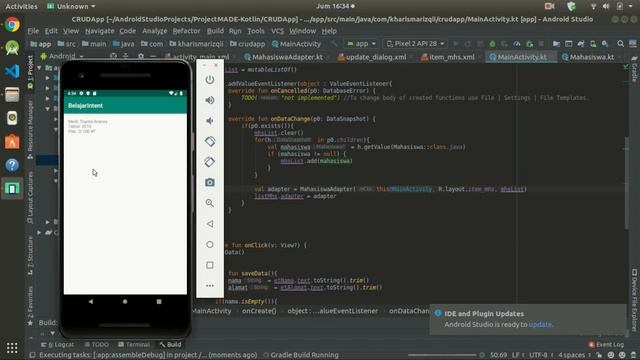
Task: Tap the phone's home navigation button
Action: pos(125,302)
